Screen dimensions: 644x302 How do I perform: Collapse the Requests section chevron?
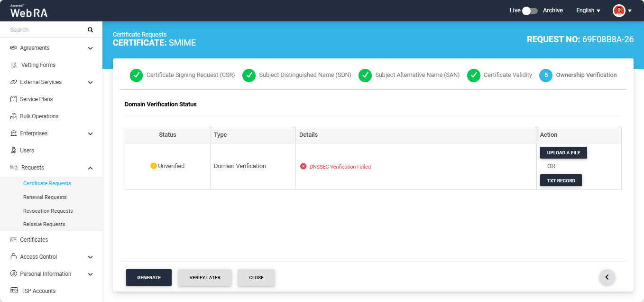tap(91, 168)
